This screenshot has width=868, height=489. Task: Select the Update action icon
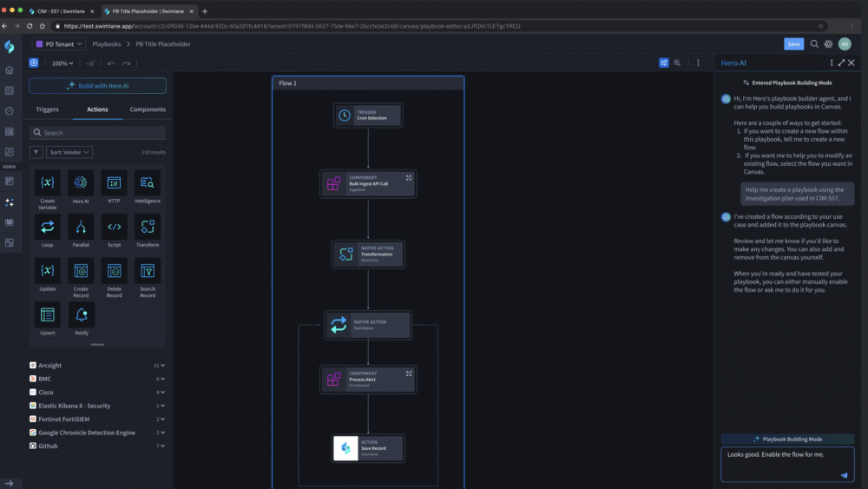48,271
